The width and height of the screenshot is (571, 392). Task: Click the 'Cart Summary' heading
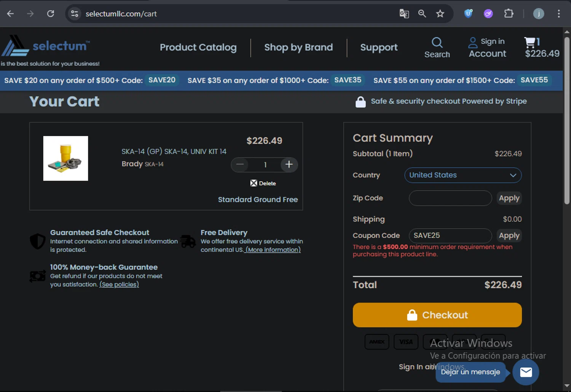[x=393, y=138]
